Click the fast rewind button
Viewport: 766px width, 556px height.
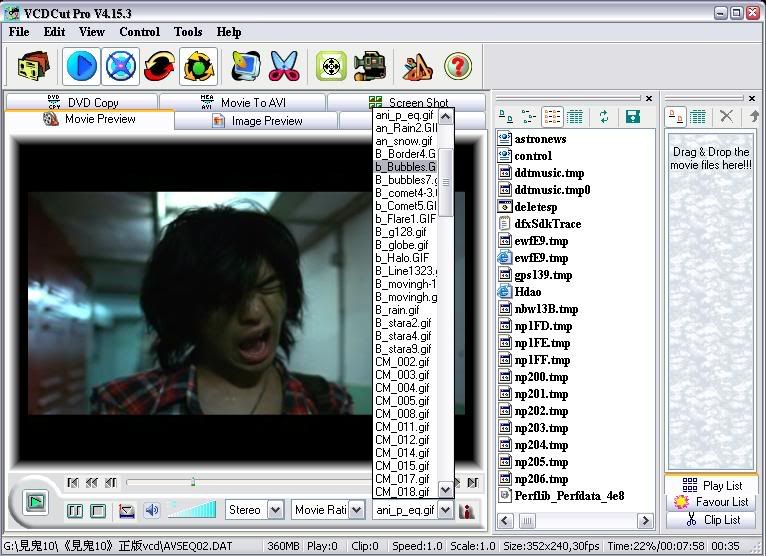(91, 483)
